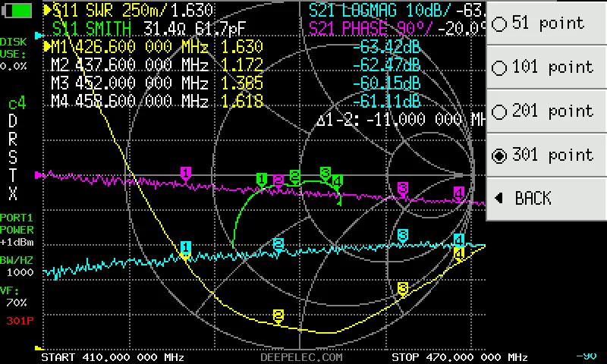Viewport: 607px width, 364px height.
Task: Click the BW/HZ 1000 readout
Action: [x=17, y=266]
